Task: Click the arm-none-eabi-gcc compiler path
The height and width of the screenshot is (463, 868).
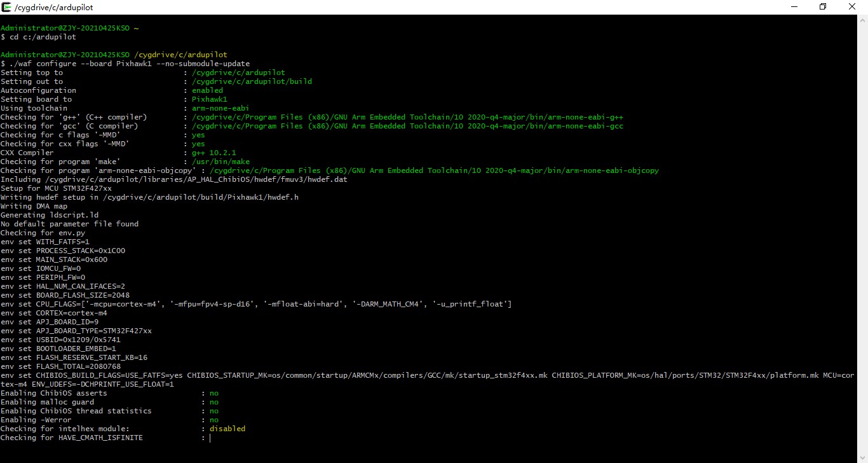Action: pos(407,126)
